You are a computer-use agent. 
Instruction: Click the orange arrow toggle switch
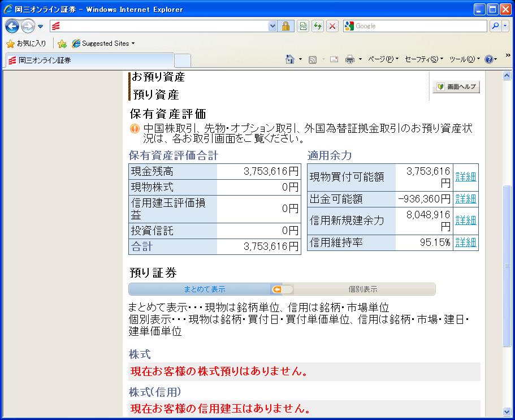pos(281,289)
